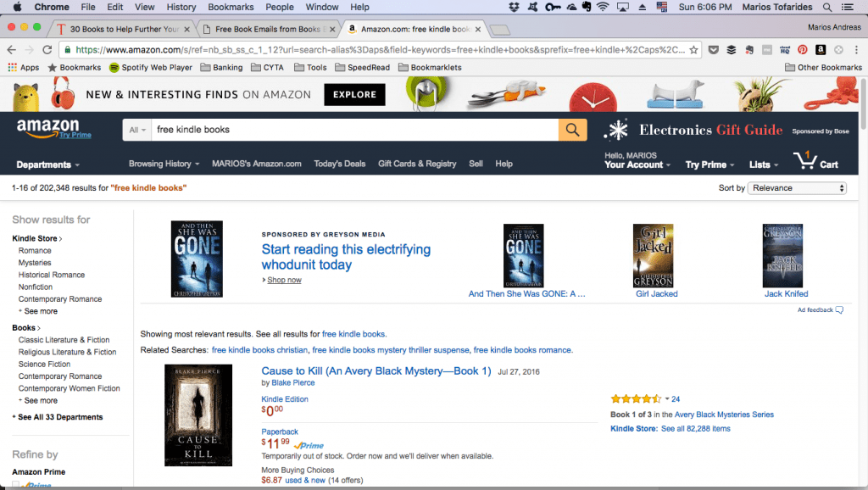Screen dimensions: 868x490
Task: Check the Prime checkbox under Refine by
Action: (x=17, y=485)
